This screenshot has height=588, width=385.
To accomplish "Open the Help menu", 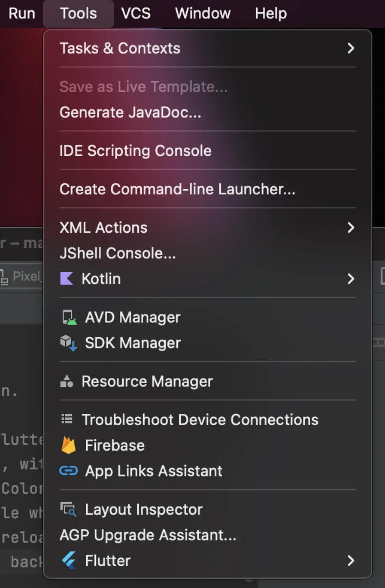I will point(271,13).
